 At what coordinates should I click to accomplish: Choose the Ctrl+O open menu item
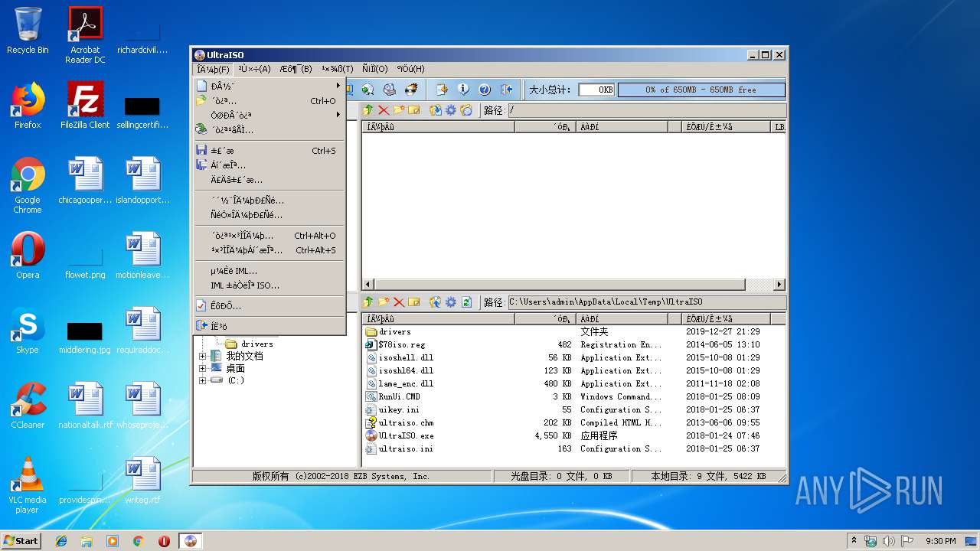269,100
